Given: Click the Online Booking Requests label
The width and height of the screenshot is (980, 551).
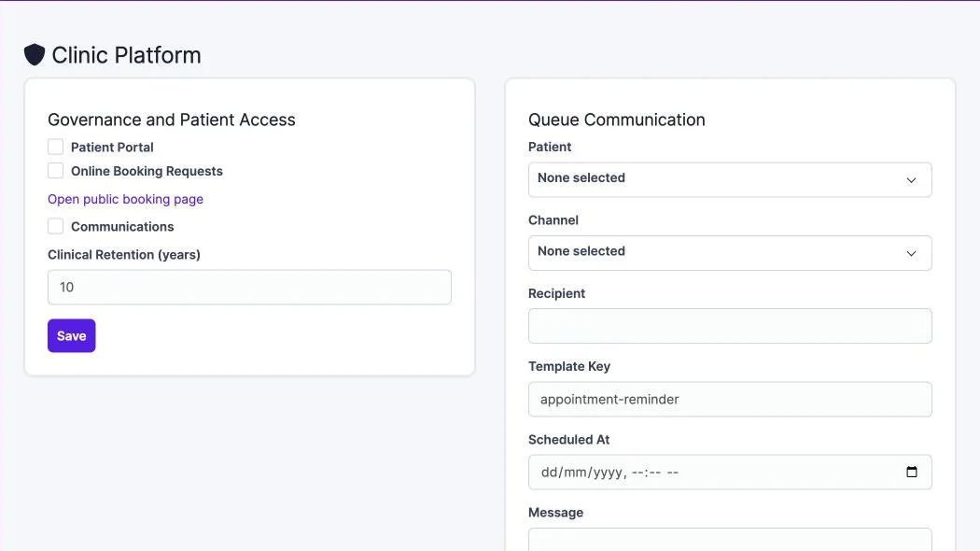Looking at the screenshot, I should pos(147,171).
